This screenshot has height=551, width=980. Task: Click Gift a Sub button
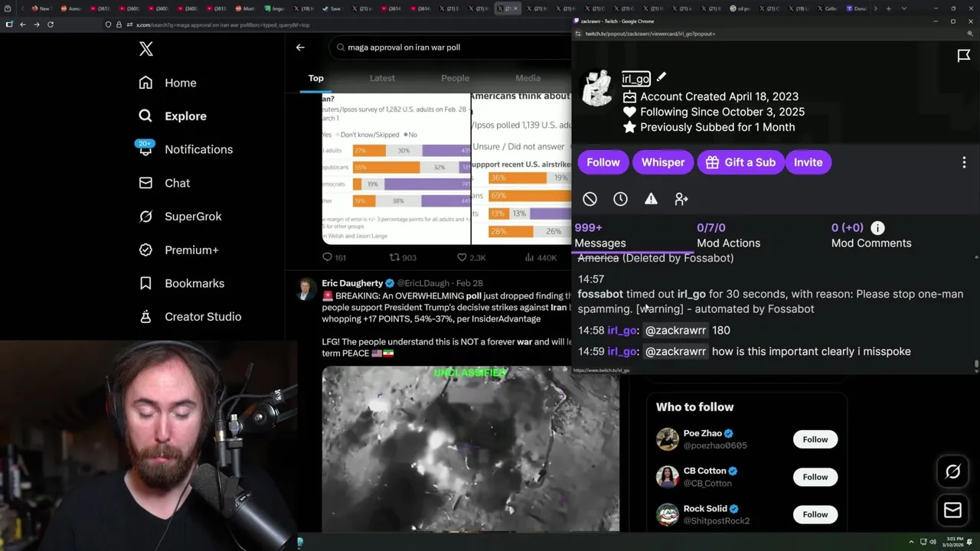point(741,162)
